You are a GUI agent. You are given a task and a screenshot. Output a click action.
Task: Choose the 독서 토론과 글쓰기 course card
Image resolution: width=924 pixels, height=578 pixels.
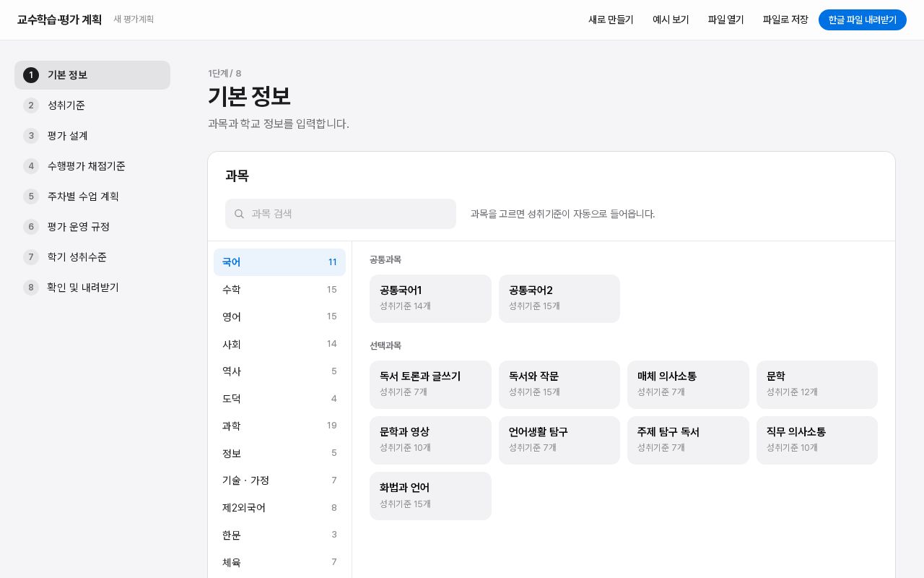tap(430, 384)
